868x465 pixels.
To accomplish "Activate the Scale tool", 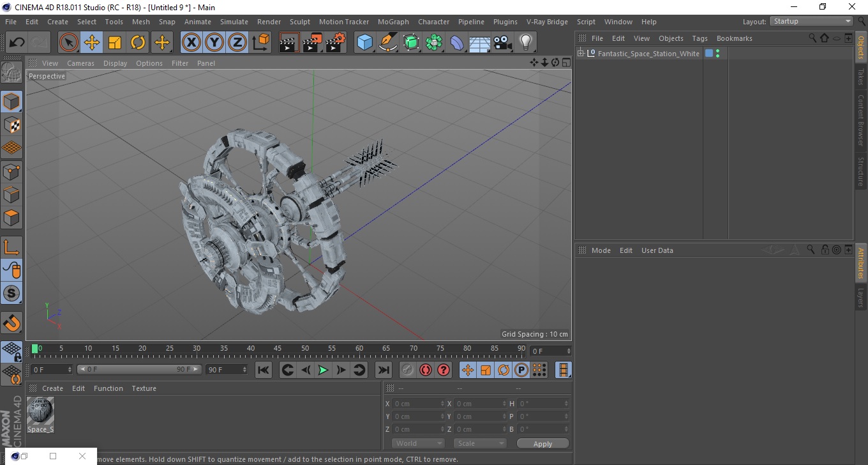I will point(115,43).
